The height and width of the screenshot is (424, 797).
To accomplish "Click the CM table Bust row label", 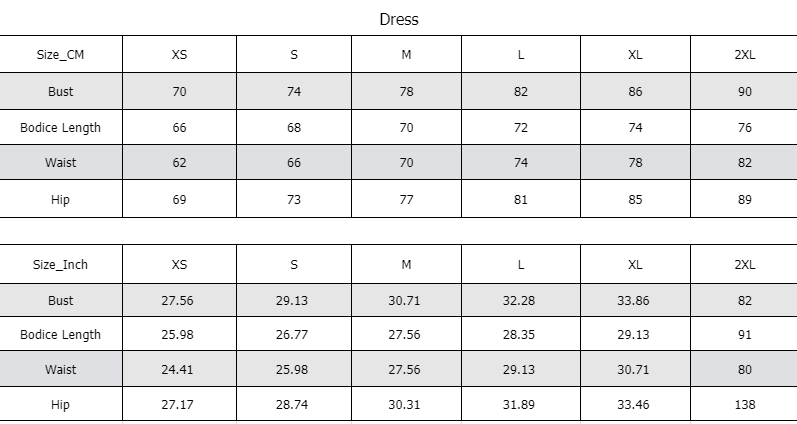I will tap(60, 92).
